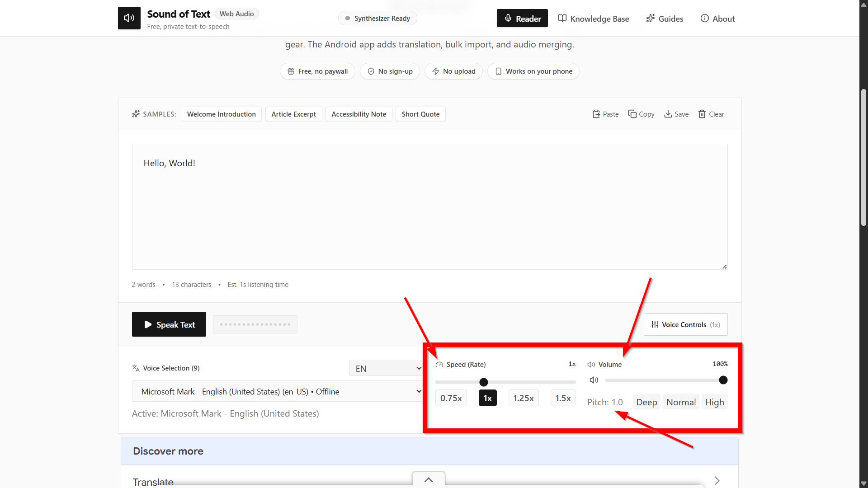This screenshot has height=488, width=868.
Task: Load the Accessibility Note sample
Action: (359, 114)
